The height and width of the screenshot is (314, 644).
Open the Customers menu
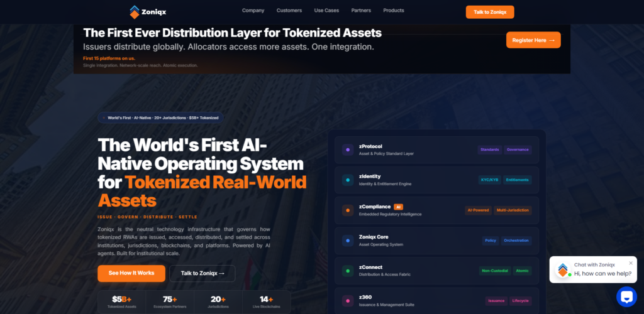[x=289, y=11]
